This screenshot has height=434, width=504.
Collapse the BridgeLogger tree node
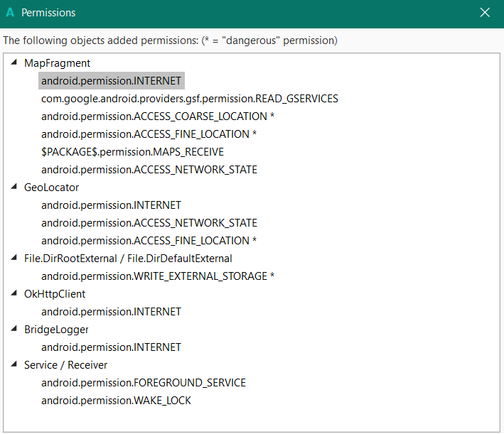15,329
